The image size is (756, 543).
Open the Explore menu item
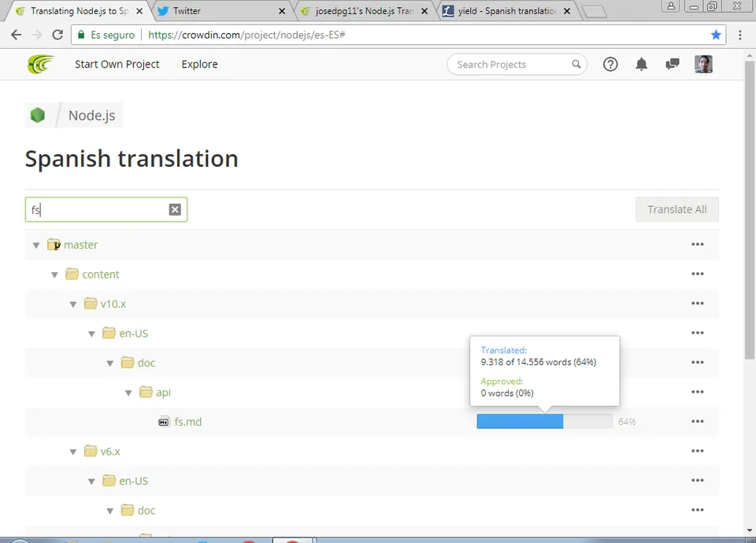[x=199, y=64]
